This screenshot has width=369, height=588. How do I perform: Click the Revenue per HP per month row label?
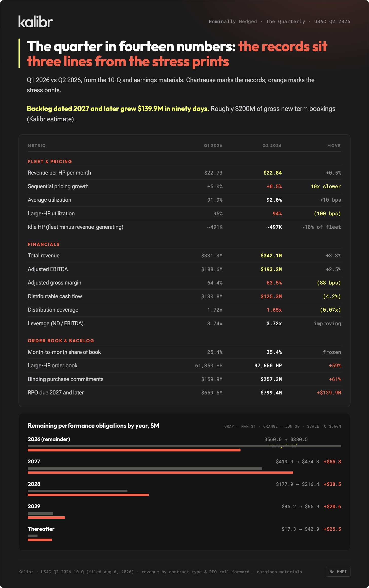pos(59,173)
